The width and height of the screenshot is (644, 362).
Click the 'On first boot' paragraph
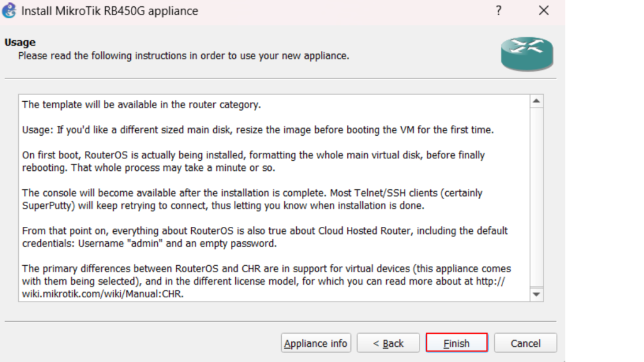(252, 161)
